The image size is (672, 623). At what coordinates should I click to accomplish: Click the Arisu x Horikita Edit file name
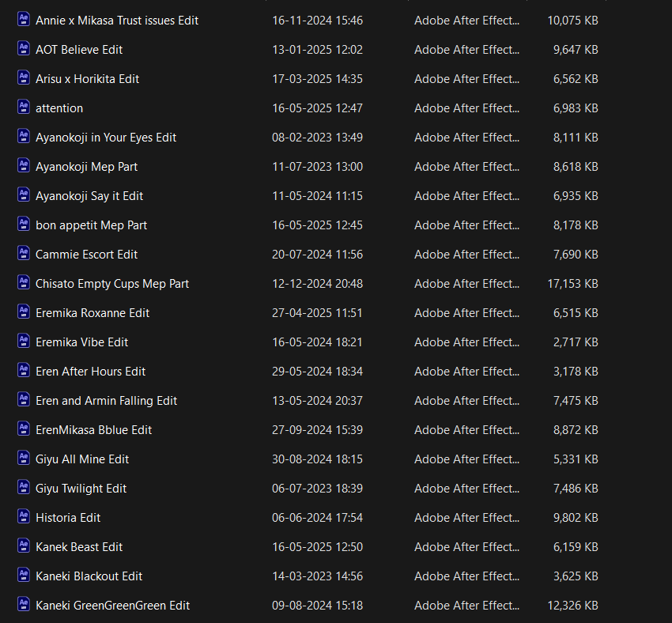pyautogui.click(x=87, y=78)
